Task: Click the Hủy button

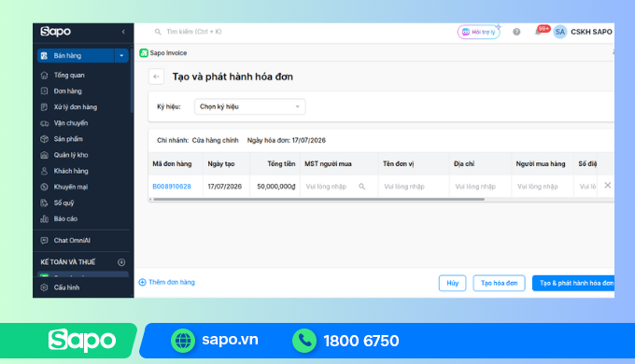Action: coord(452,283)
